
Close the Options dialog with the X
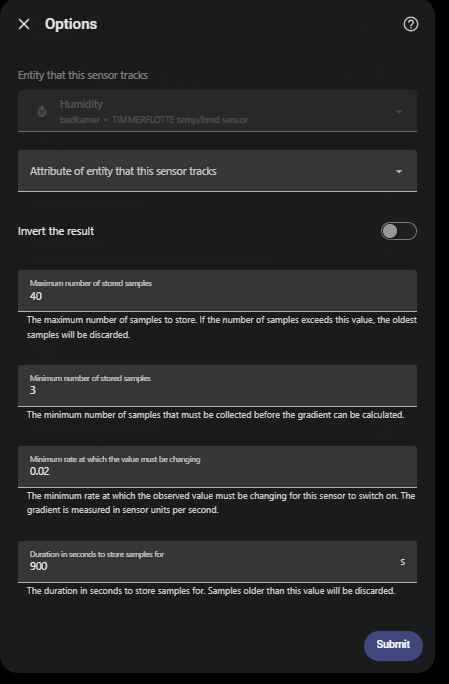pyautogui.click(x=24, y=24)
